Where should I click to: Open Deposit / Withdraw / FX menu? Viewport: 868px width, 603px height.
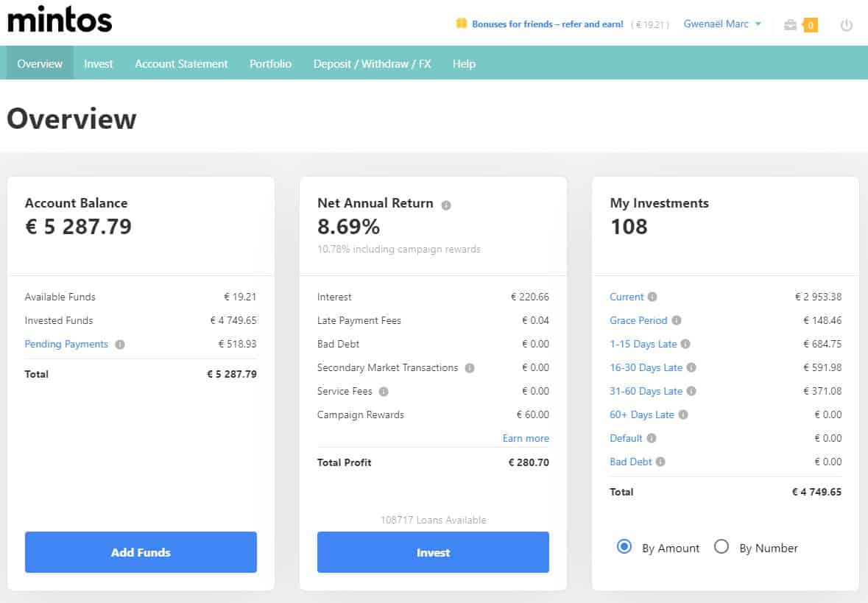coord(372,64)
